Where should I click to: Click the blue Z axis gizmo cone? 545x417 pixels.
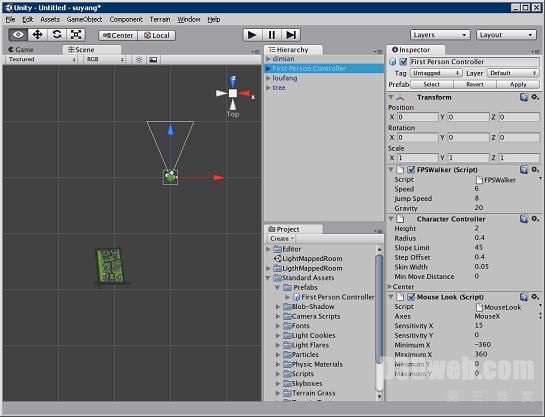pos(233,81)
